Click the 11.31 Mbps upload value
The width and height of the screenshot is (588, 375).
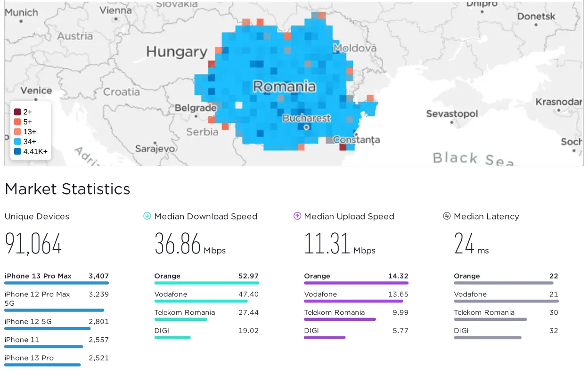(x=340, y=244)
